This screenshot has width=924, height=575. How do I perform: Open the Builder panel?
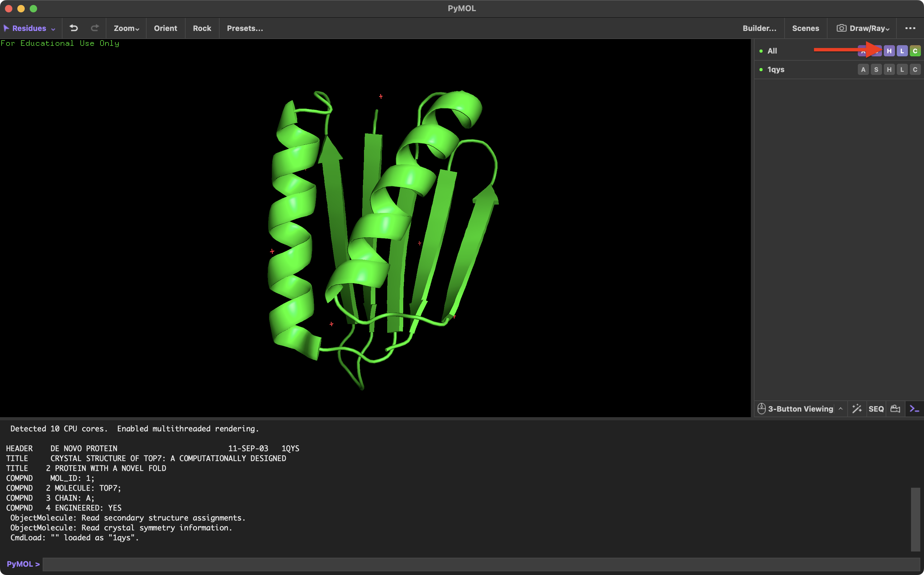coord(759,28)
